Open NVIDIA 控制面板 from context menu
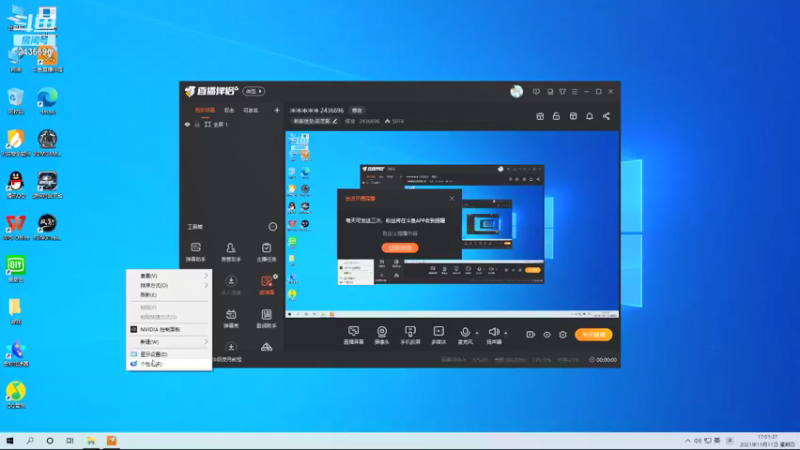The height and width of the screenshot is (450, 800). (x=169, y=330)
